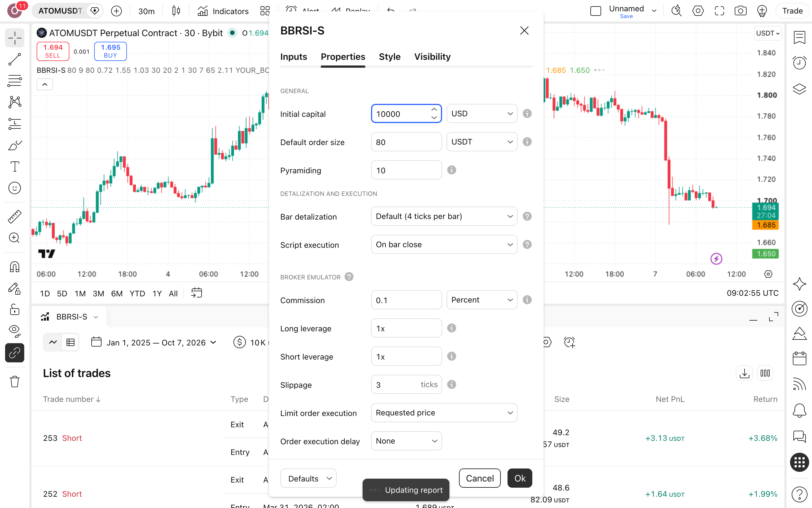Toggle lock all drawings
The height and width of the screenshot is (508, 812).
pyautogui.click(x=14, y=309)
